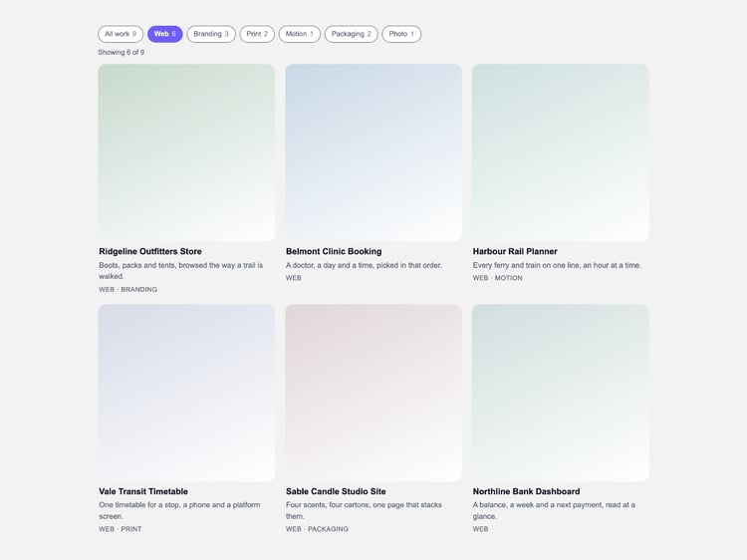Click the Ridgeline Outfitters Store title
Screen dimensions: 747x560
click(150, 251)
